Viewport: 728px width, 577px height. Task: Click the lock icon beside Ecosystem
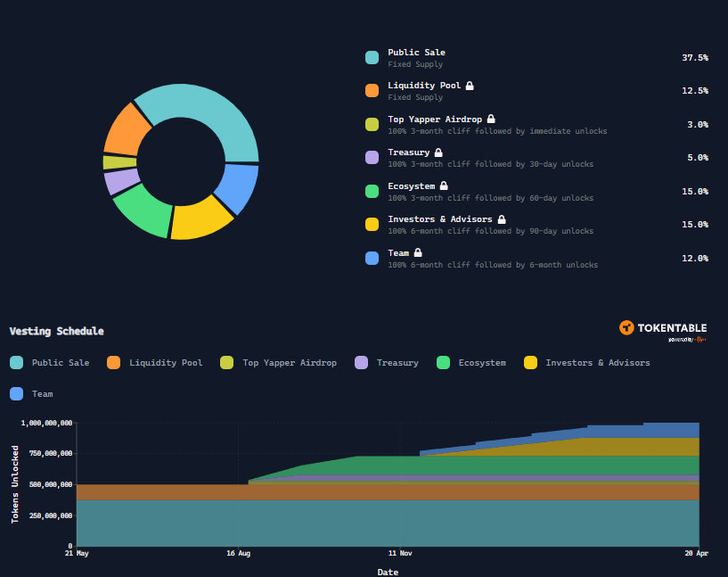[444, 185]
